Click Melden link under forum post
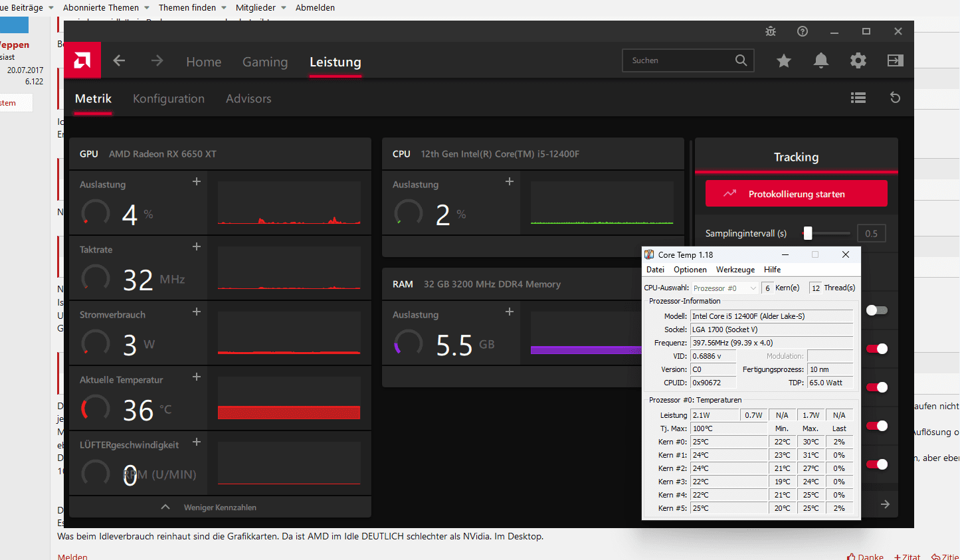This screenshot has height=560, width=960. [x=72, y=557]
